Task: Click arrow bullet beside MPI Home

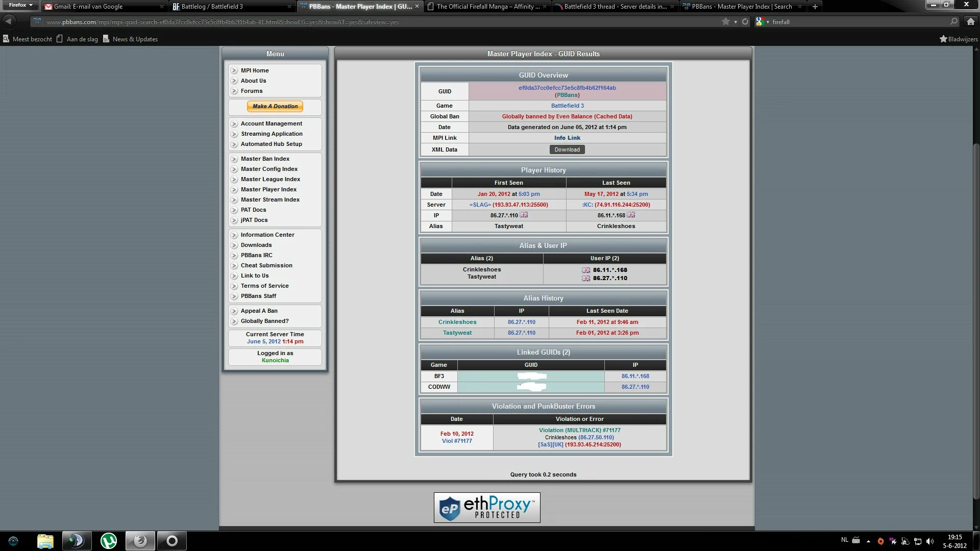Action: 234,70
